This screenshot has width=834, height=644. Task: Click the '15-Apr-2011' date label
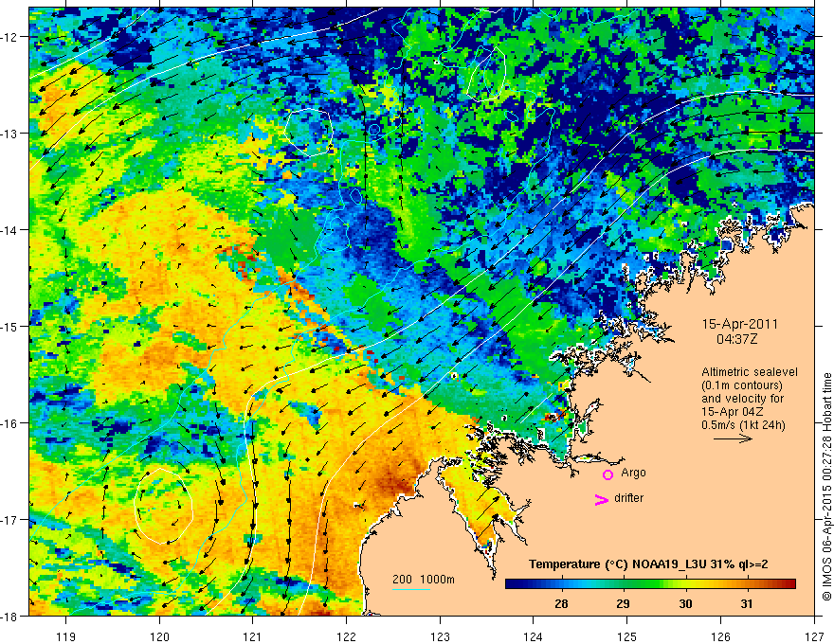[x=740, y=324]
